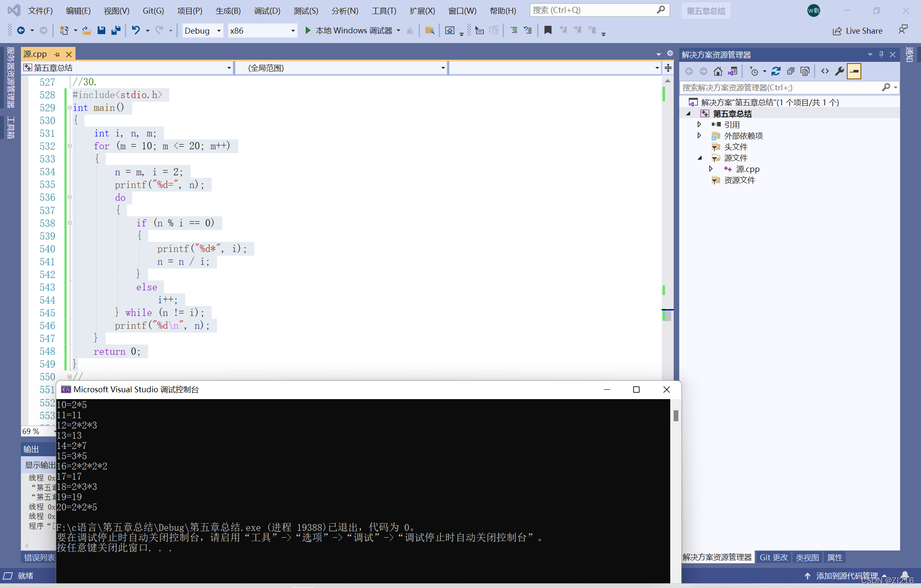This screenshot has width=921, height=588.
Task: Open the 编辑(E) menu
Action: pyautogui.click(x=78, y=11)
